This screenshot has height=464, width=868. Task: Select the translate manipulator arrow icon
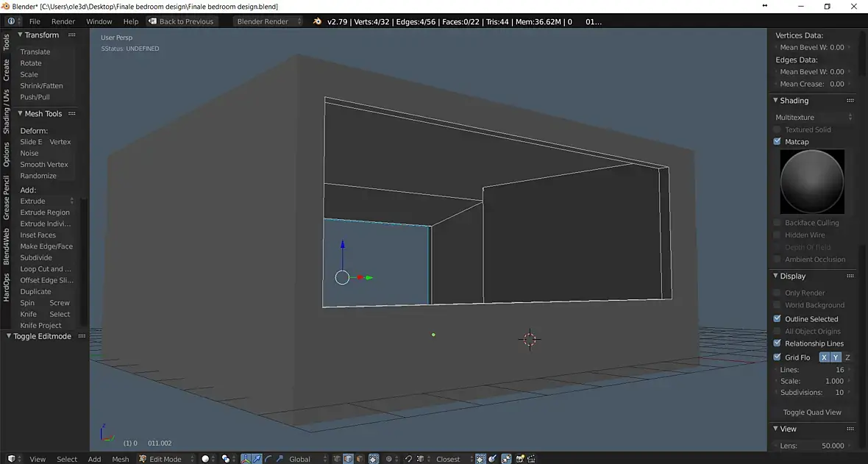pos(256,459)
